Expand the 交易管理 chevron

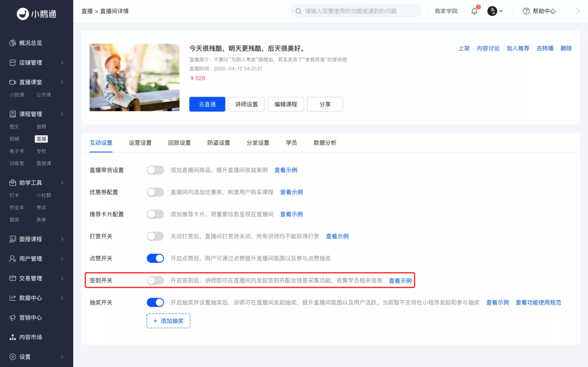[x=62, y=279]
